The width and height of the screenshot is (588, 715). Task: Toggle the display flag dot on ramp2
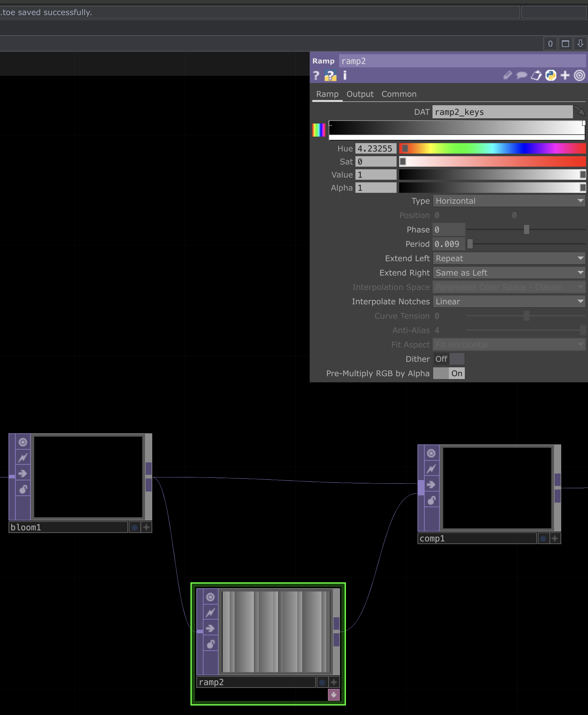coord(322,682)
